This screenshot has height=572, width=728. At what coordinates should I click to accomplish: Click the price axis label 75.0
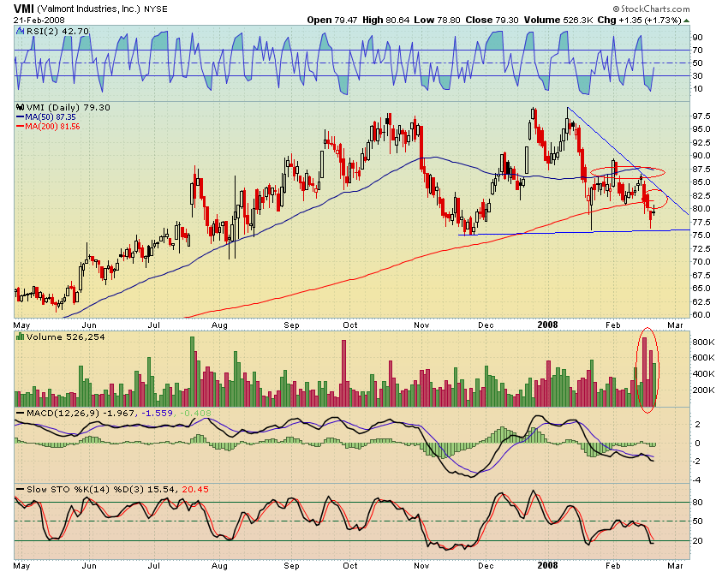pos(701,235)
